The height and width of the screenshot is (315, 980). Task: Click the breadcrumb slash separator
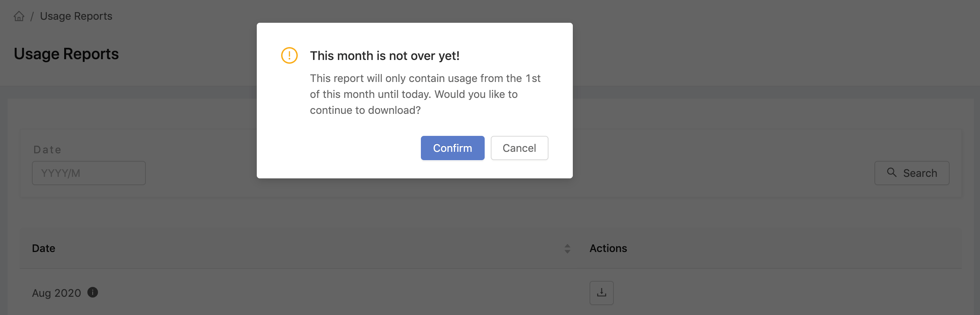pos(32,16)
